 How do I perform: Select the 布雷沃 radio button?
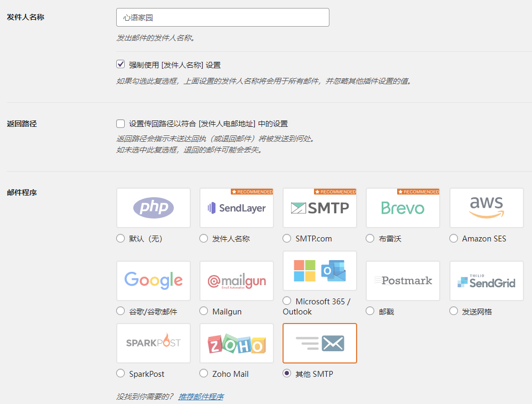pos(370,238)
